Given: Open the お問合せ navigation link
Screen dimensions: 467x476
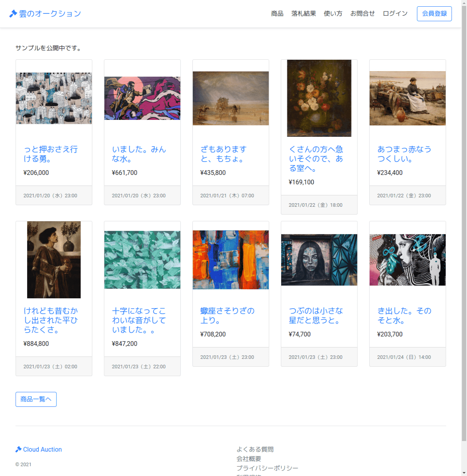Looking at the screenshot, I should pyautogui.click(x=363, y=14).
